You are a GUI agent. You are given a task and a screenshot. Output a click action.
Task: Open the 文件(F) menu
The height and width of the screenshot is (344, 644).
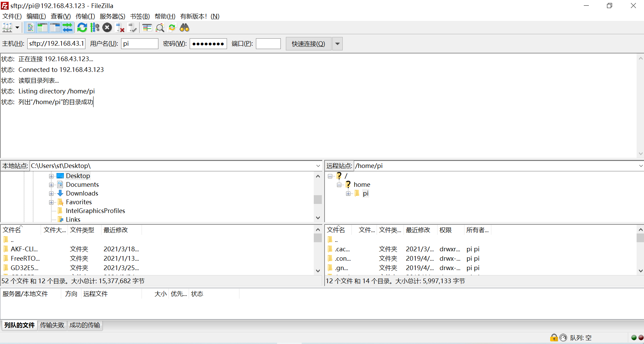(12, 16)
